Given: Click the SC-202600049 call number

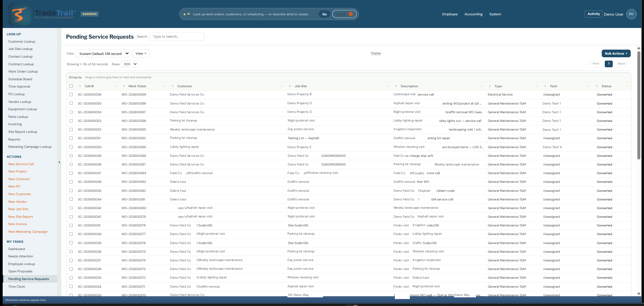Looking at the screenshot, I should coord(89,156).
